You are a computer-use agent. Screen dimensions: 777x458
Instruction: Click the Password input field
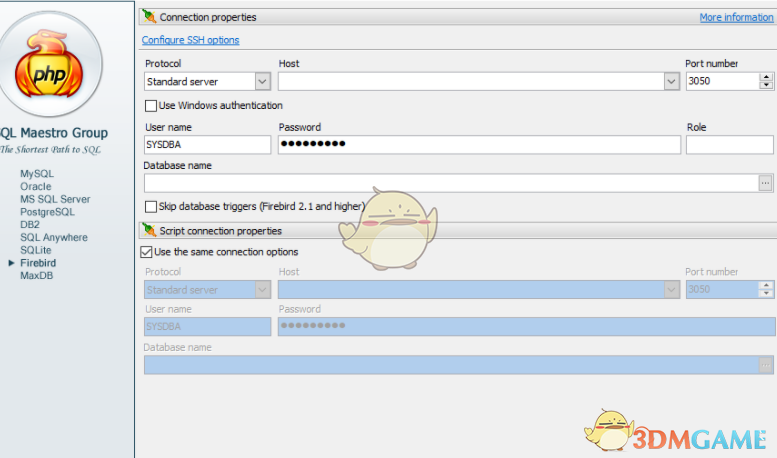(x=479, y=145)
